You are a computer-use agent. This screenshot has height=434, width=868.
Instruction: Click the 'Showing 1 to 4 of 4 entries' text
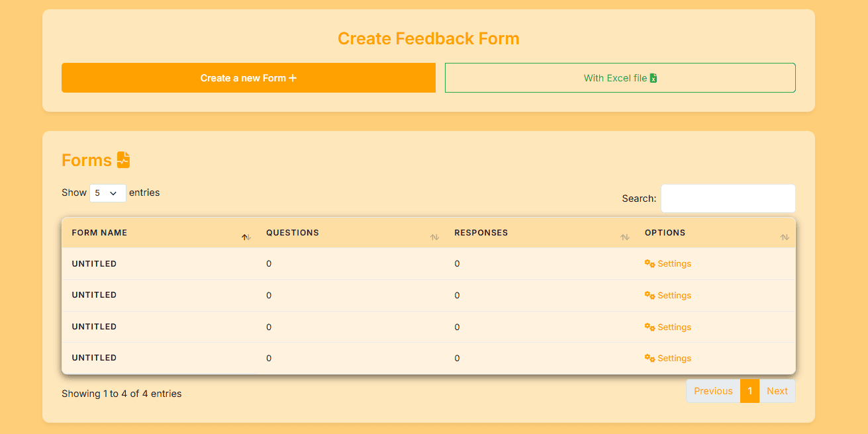tap(122, 394)
